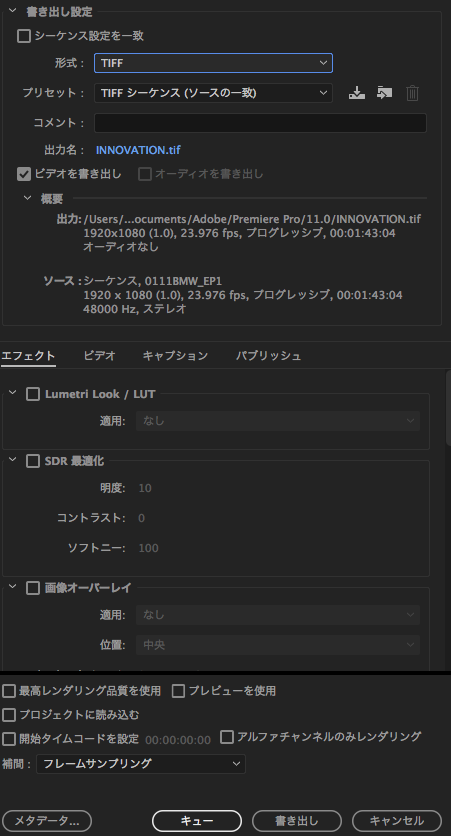Click the Save Preset icon

point(357,93)
